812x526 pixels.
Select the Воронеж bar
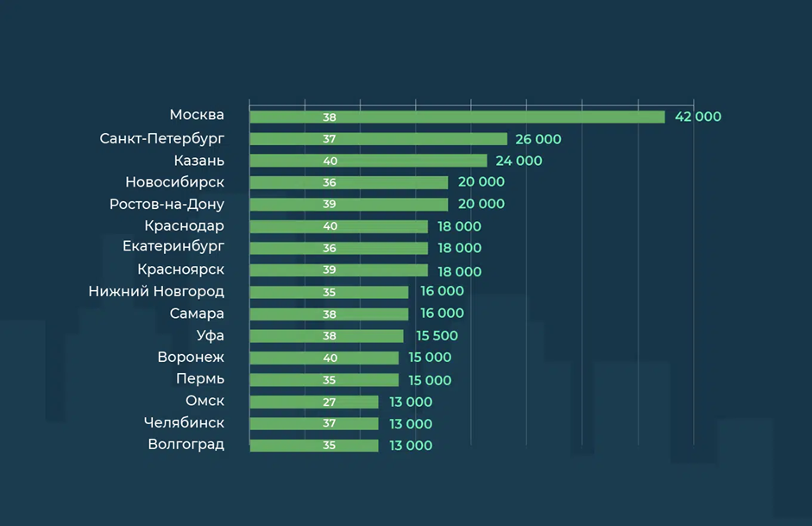(x=324, y=358)
